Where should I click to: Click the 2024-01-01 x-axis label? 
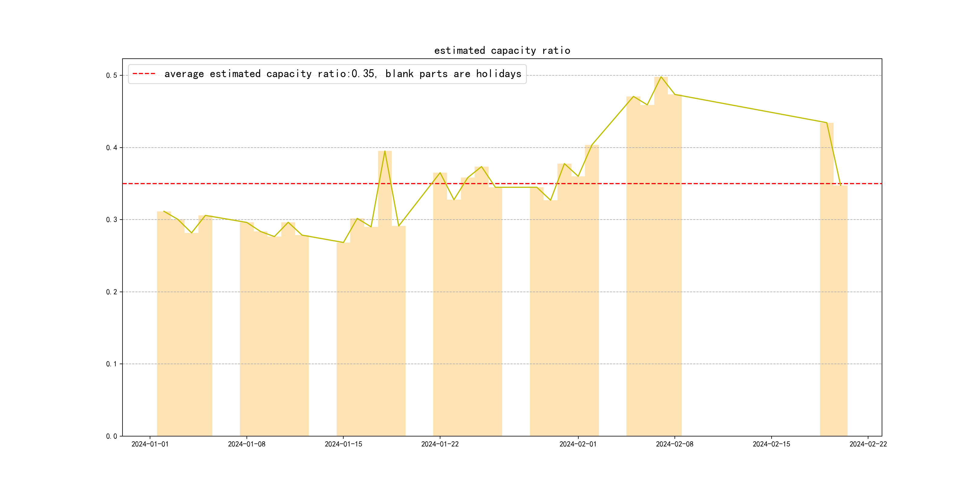150,444
